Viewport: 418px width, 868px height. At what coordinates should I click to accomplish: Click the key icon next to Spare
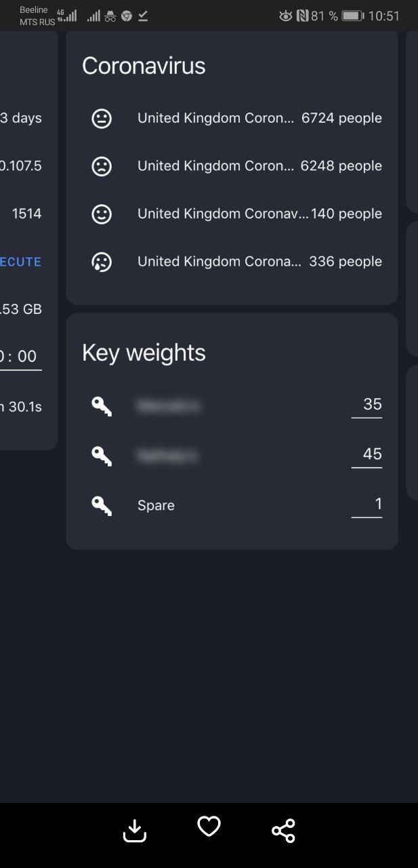102,505
